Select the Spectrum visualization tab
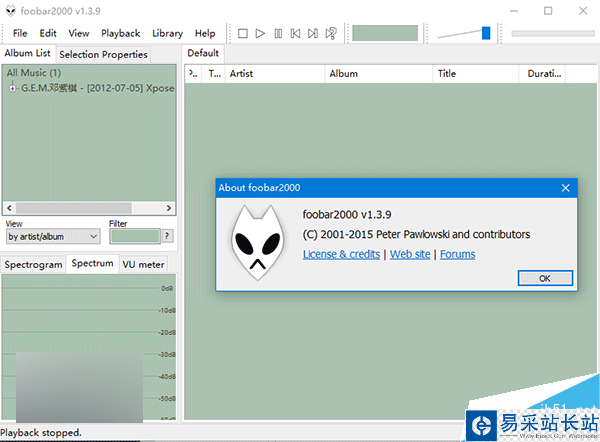The image size is (600, 442). 92,263
